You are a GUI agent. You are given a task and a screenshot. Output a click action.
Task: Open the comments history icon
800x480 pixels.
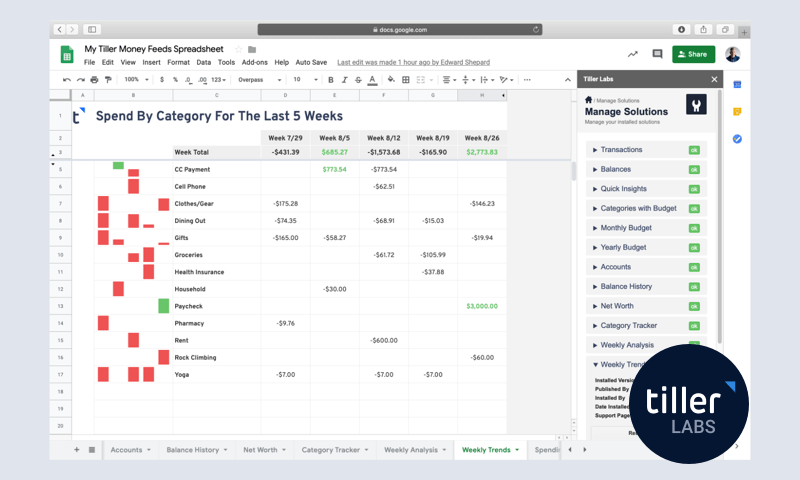pyautogui.click(x=657, y=54)
